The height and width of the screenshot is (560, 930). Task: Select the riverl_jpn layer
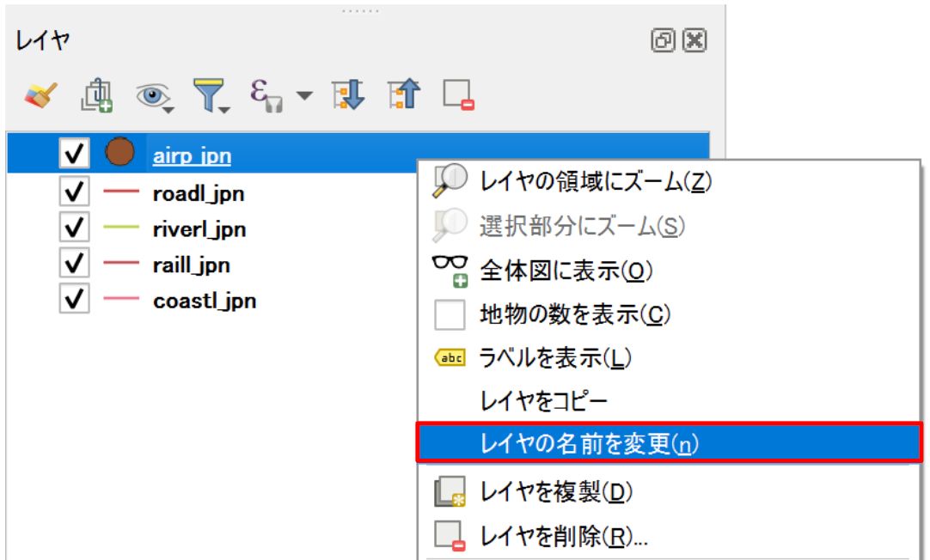click(x=199, y=229)
